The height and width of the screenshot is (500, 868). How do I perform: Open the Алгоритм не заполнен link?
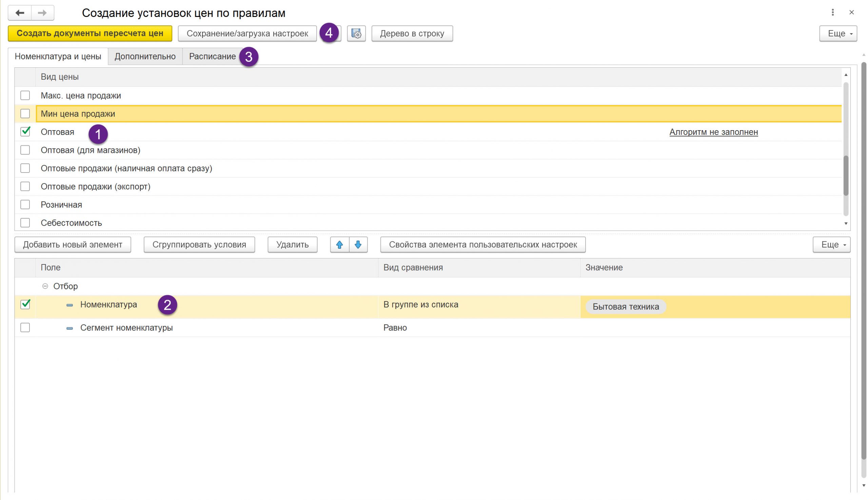[x=713, y=132]
